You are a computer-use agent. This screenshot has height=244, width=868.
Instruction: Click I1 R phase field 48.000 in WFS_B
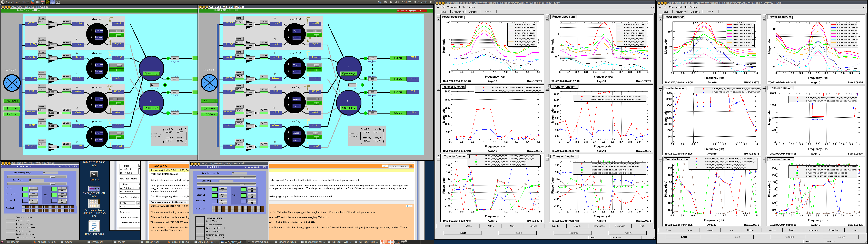(297, 31)
